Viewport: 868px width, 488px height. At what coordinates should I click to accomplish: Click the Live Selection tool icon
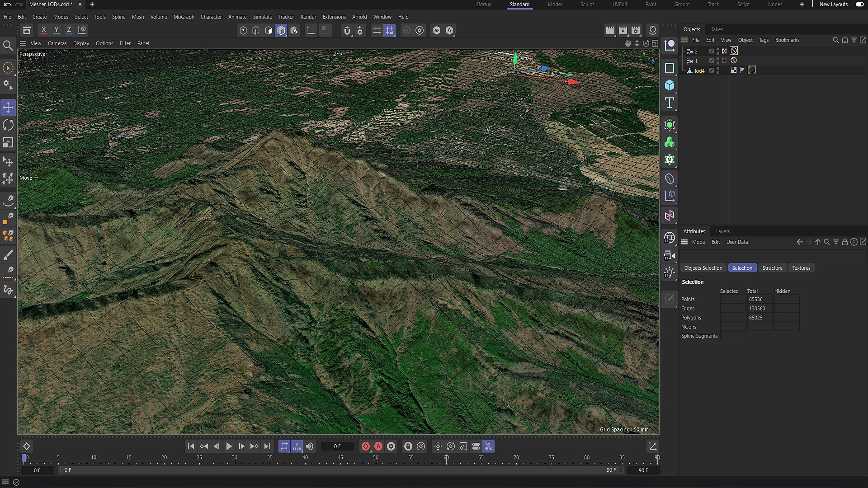[x=8, y=68]
